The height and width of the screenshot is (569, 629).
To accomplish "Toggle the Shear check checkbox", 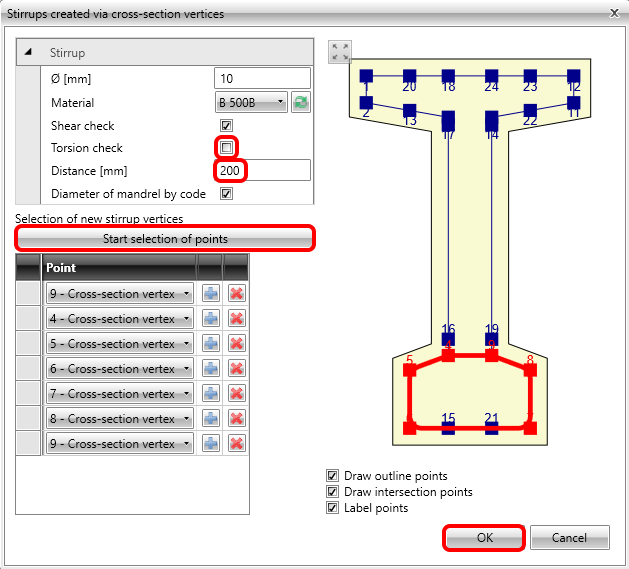I will pos(226,125).
